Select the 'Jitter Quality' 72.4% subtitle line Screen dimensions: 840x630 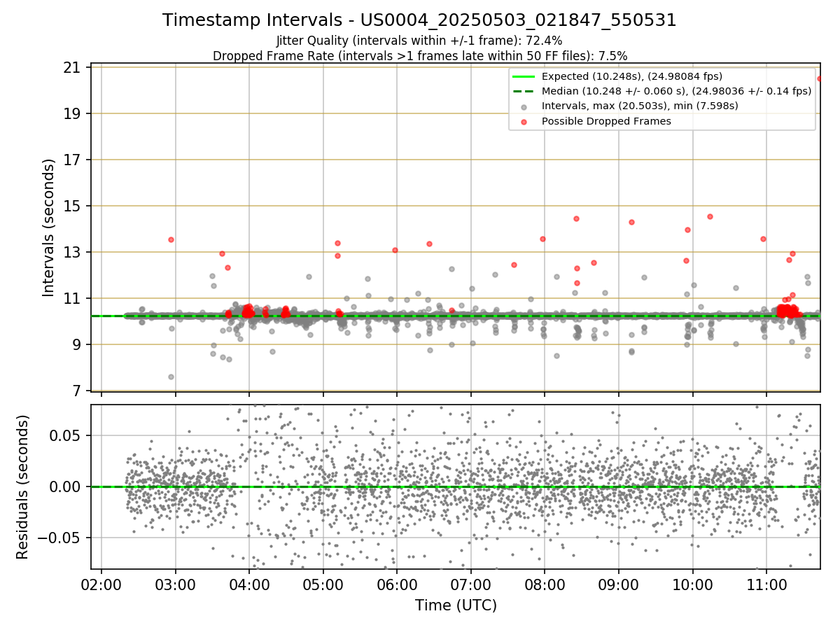point(419,41)
